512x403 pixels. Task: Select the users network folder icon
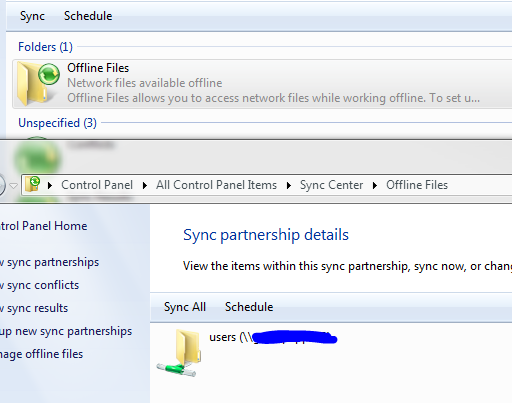pyautogui.click(x=179, y=353)
